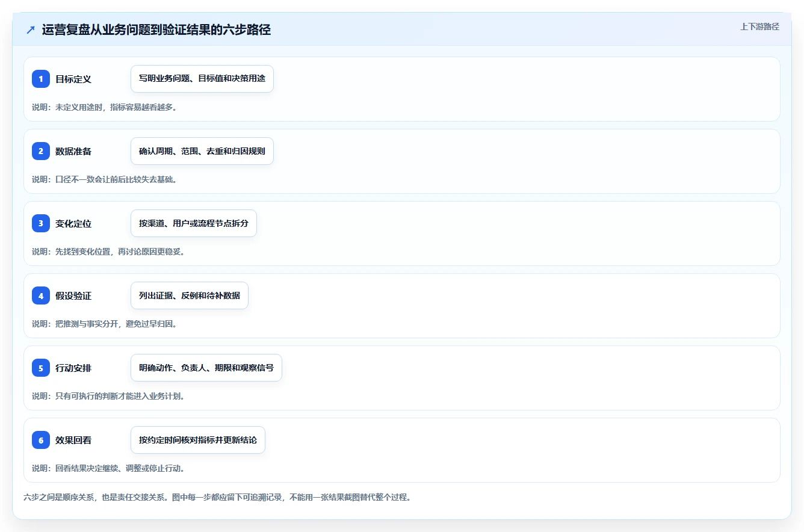Image resolution: width=804 pixels, height=532 pixels.
Task: Click the 写明业务问题、目标值和决策用途 chip
Action: (x=202, y=79)
